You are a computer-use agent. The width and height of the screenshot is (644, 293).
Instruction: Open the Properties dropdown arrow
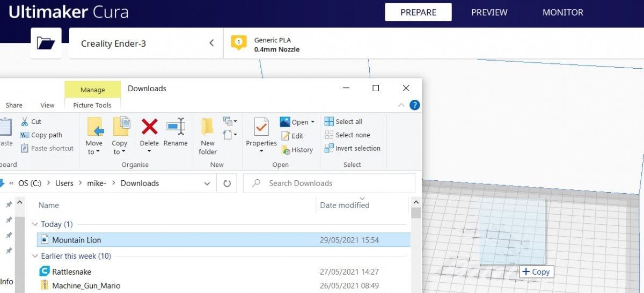[261, 151]
